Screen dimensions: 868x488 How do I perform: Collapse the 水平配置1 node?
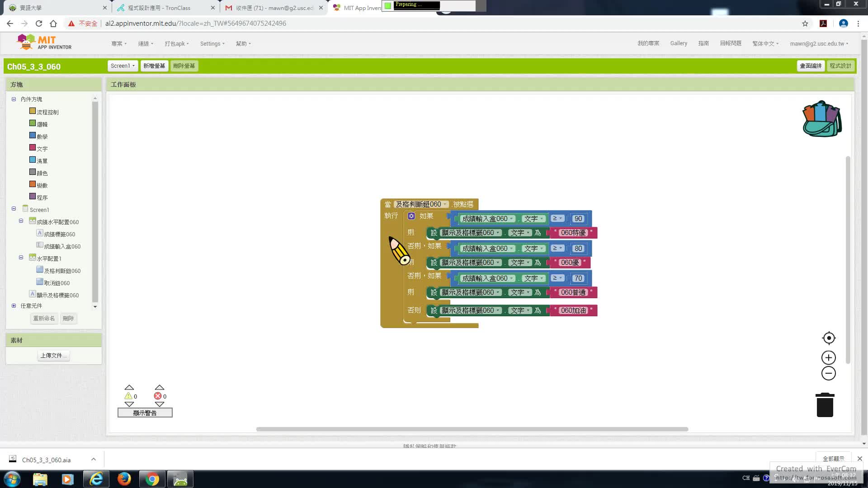pos(21,258)
